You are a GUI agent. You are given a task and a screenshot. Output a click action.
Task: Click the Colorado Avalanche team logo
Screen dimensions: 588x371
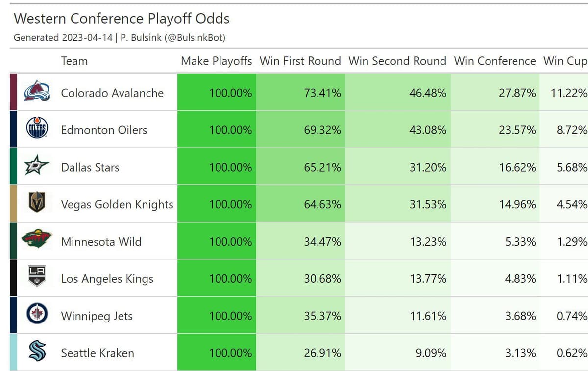tap(37, 92)
